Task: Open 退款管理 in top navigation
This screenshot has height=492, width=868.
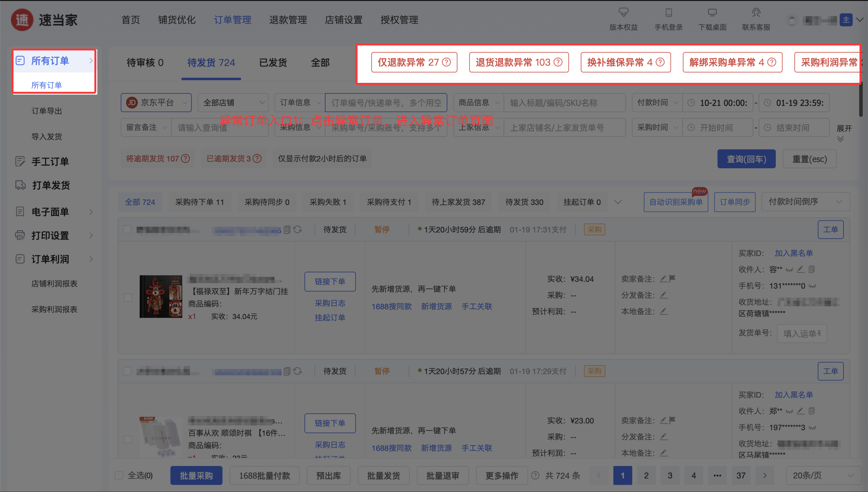Action: pyautogui.click(x=288, y=20)
